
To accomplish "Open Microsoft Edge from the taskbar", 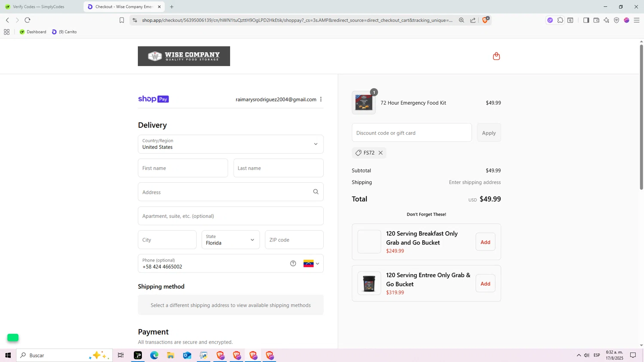I will [x=154, y=355].
